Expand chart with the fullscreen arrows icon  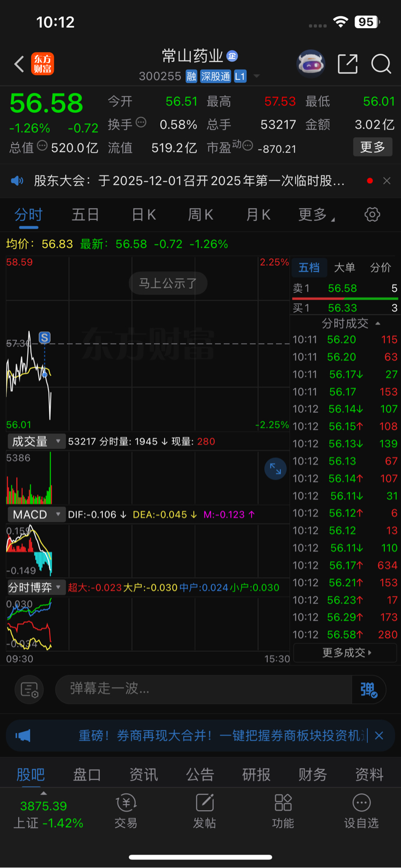tap(275, 469)
